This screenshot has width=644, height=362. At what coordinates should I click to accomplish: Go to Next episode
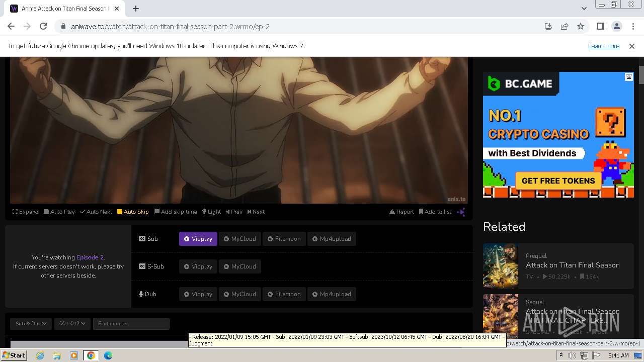256,212
